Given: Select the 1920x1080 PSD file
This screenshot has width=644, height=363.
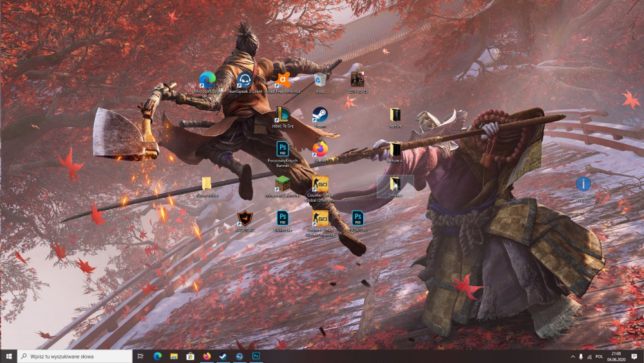Looking at the screenshot, I should tap(357, 221).
